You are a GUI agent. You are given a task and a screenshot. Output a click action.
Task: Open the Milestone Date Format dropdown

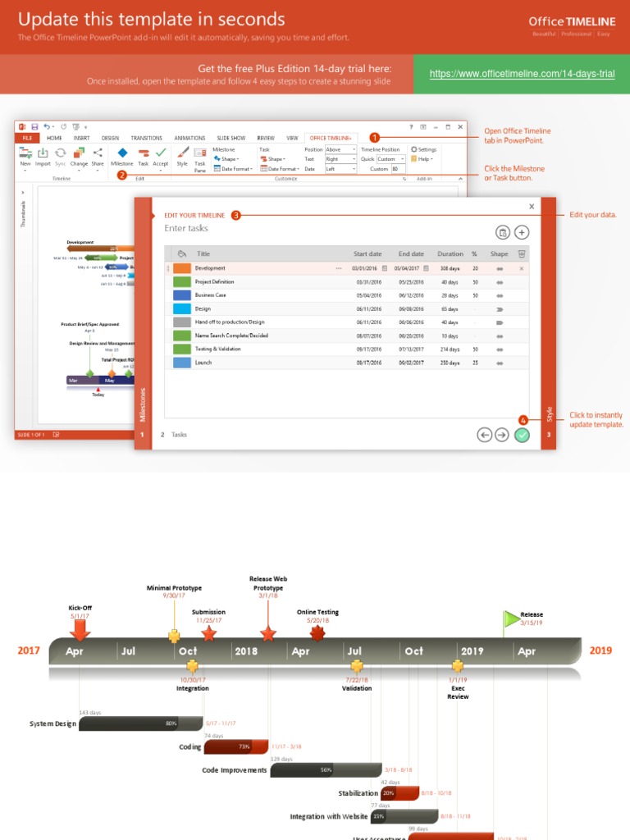233,169
